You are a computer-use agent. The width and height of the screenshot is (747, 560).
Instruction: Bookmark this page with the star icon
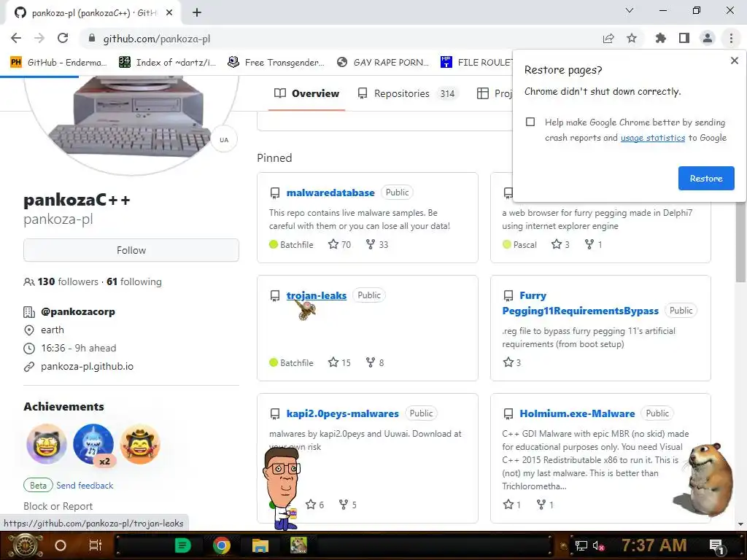click(632, 38)
